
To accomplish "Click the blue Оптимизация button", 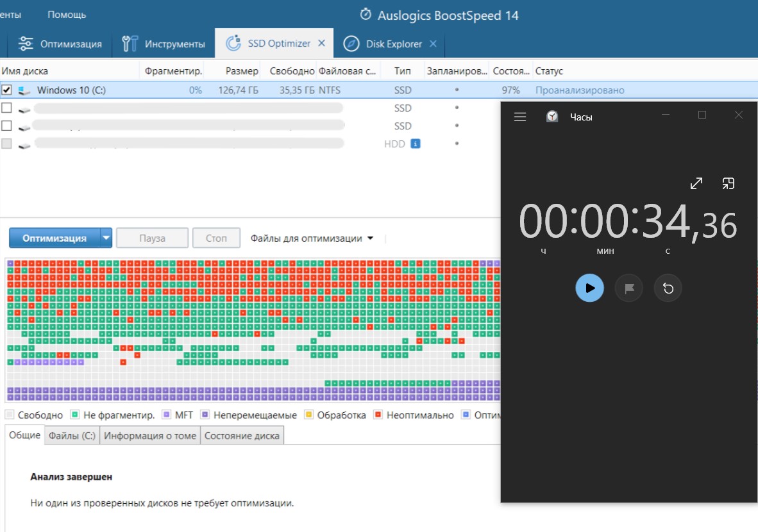I will click(55, 238).
